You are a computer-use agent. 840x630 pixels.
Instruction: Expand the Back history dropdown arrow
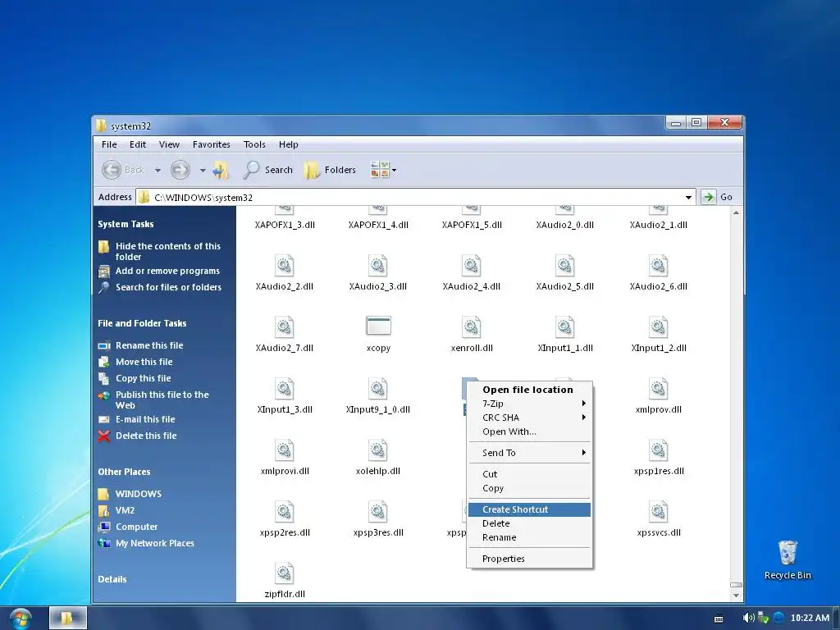coord(157,171)
